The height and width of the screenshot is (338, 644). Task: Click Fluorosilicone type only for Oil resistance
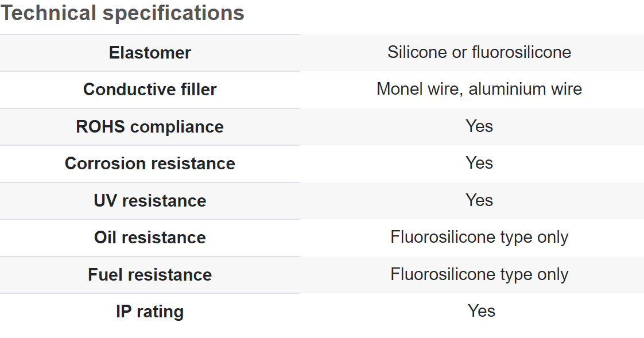[479, 238]
